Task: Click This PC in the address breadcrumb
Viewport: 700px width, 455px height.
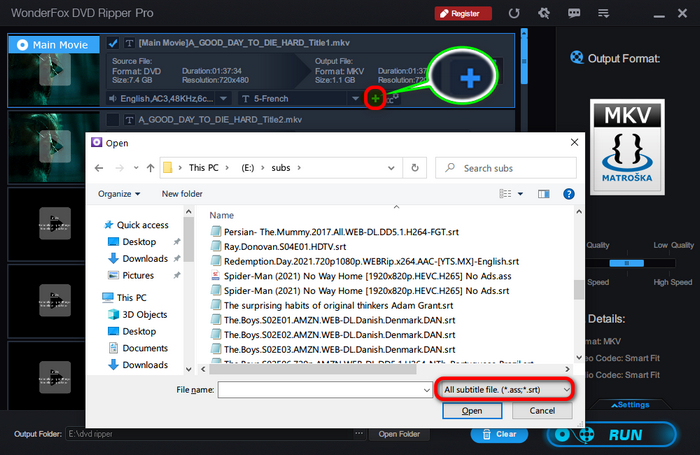Action: 204,168
